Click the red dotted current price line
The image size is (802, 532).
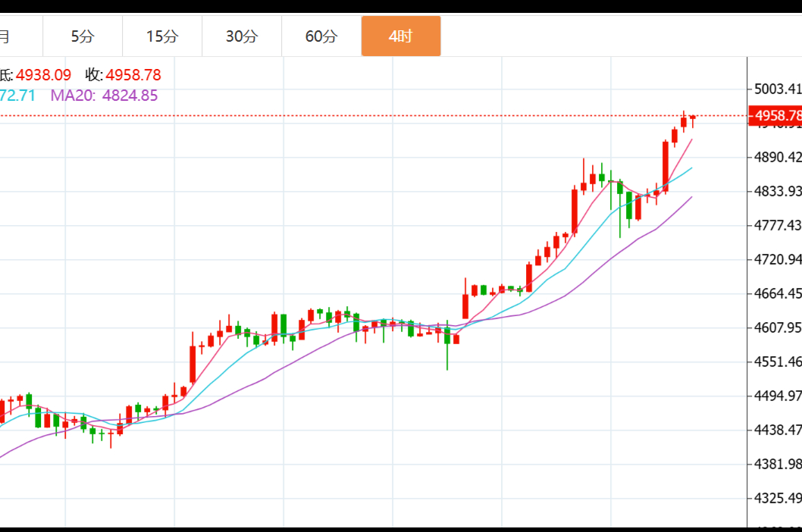pyautogui.click(x=379, y=116)
